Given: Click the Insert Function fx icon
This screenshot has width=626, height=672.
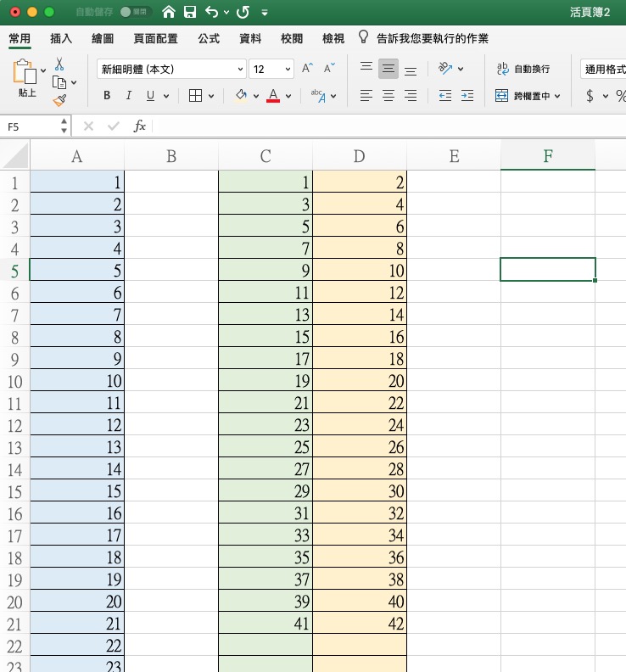Looking at the screenshot, I should (140, 126).
